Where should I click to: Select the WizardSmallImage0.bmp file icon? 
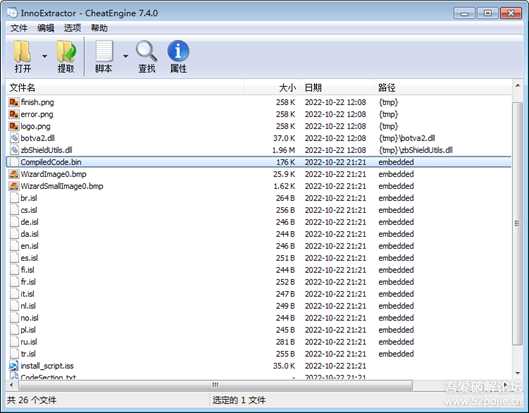14,186
